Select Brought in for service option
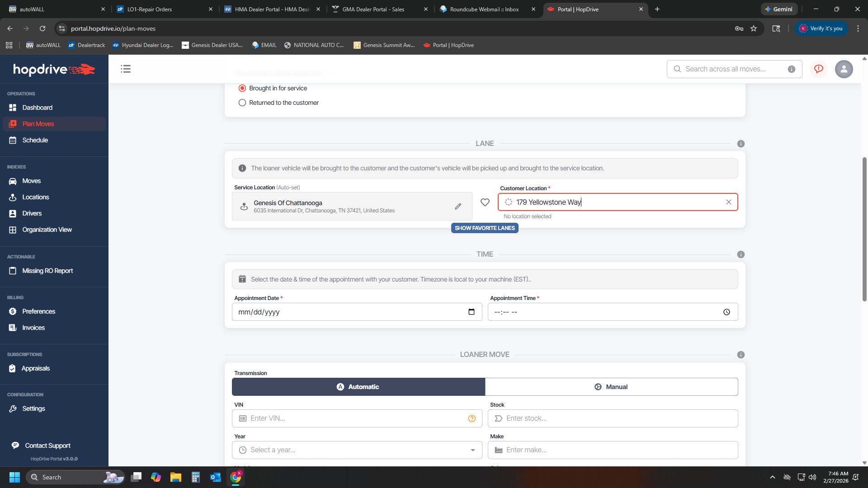Image resolution: width=868 pixels, height=488 pixels. point(242,88)
